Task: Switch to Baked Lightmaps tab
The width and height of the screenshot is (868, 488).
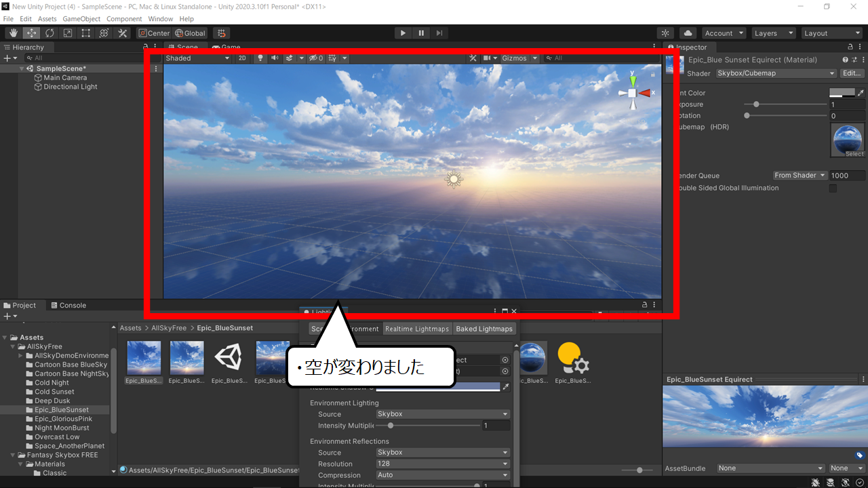Action: tap(485, 329)
